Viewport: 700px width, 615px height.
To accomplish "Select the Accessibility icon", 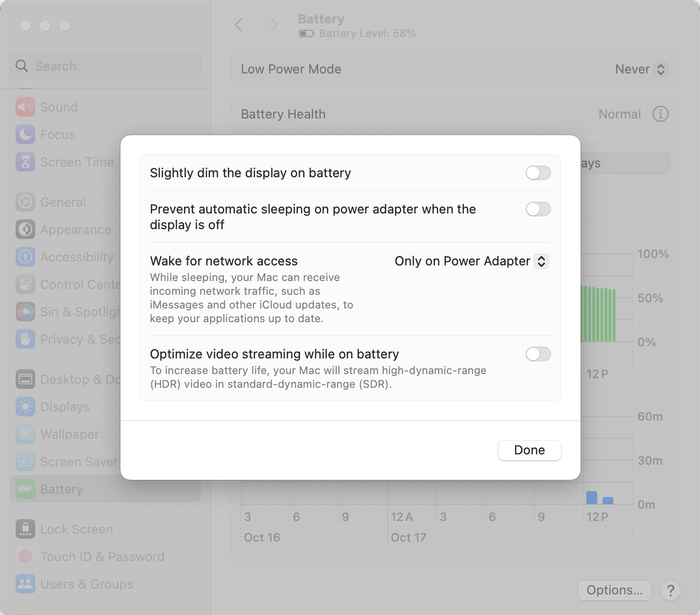I will pos(25,257).
